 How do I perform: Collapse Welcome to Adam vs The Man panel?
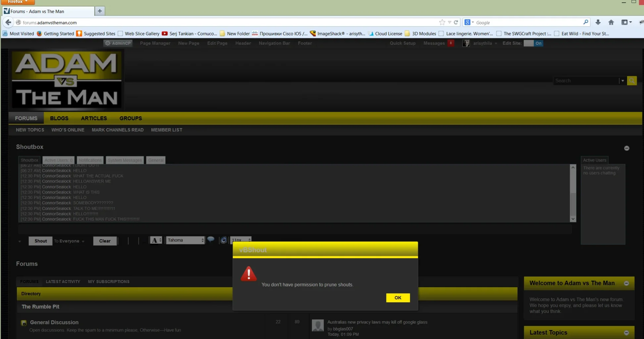[626, 283]
